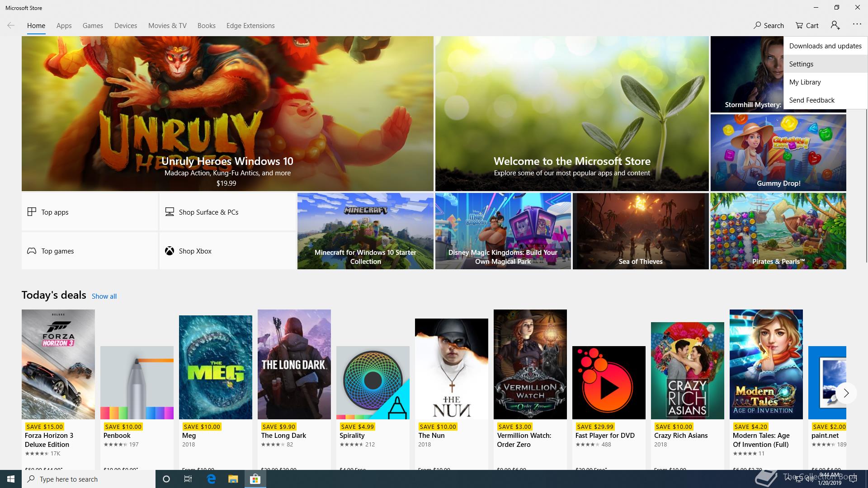
Task: Open the Sea of Thieves tile
Action: (x=641, y=231)
